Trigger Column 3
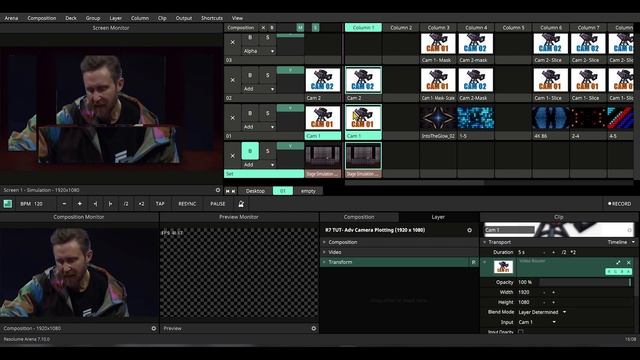The width and height of the screenshot is (640, 360). 438,28
